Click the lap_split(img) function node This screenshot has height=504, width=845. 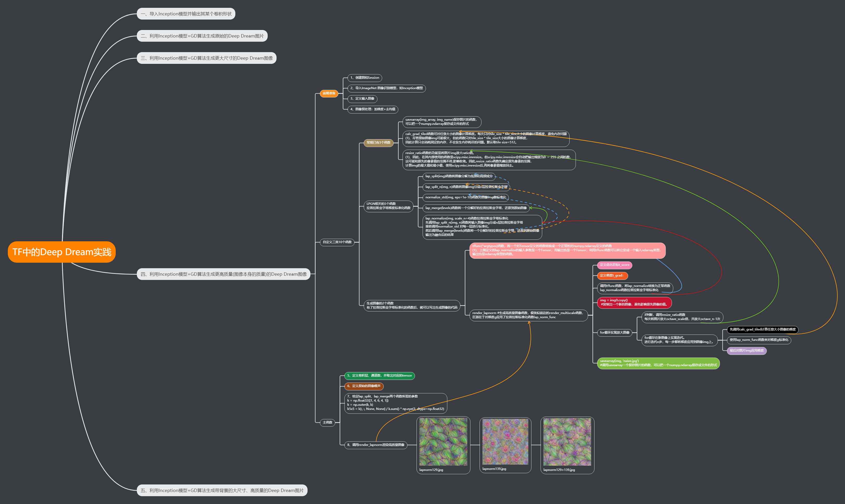point(458,176)
